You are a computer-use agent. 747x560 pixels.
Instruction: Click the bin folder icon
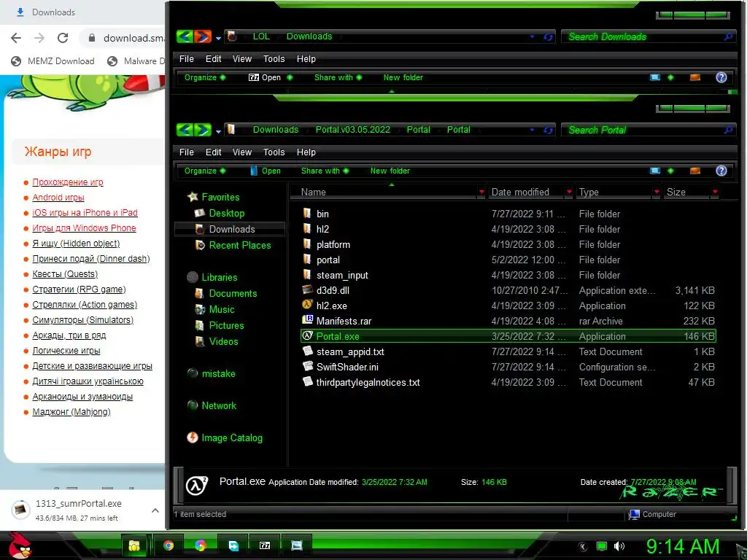307,213
